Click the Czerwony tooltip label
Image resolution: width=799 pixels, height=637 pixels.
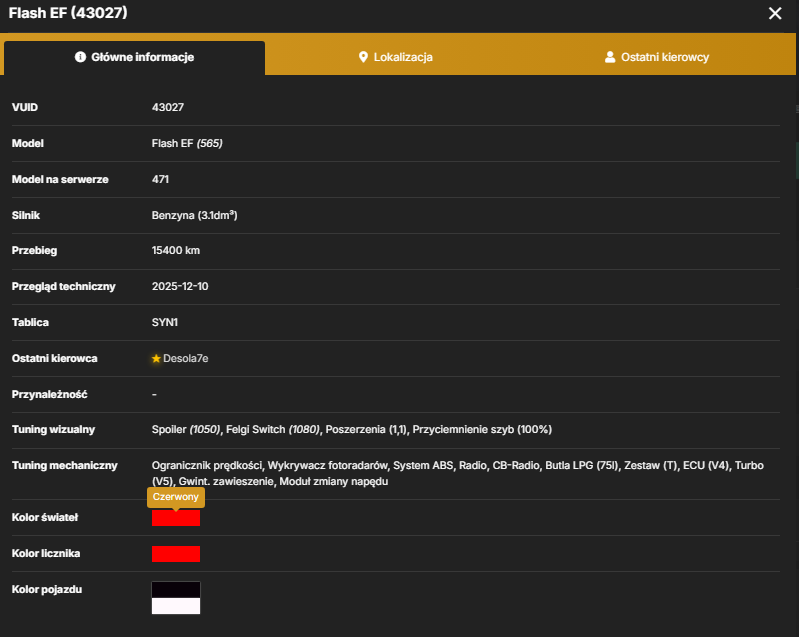coord(176,497)
